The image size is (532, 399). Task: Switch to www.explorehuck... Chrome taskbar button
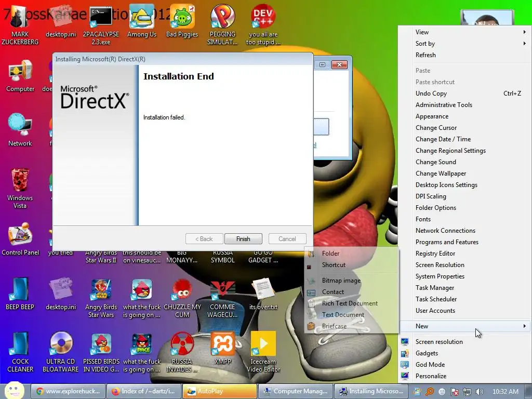click(68, 391)
